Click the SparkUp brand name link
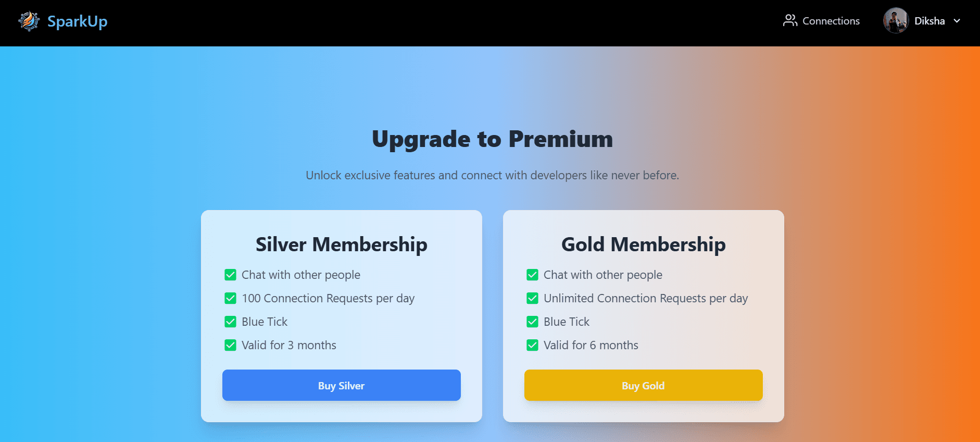 pyautogui.click(x=77, y=21)
